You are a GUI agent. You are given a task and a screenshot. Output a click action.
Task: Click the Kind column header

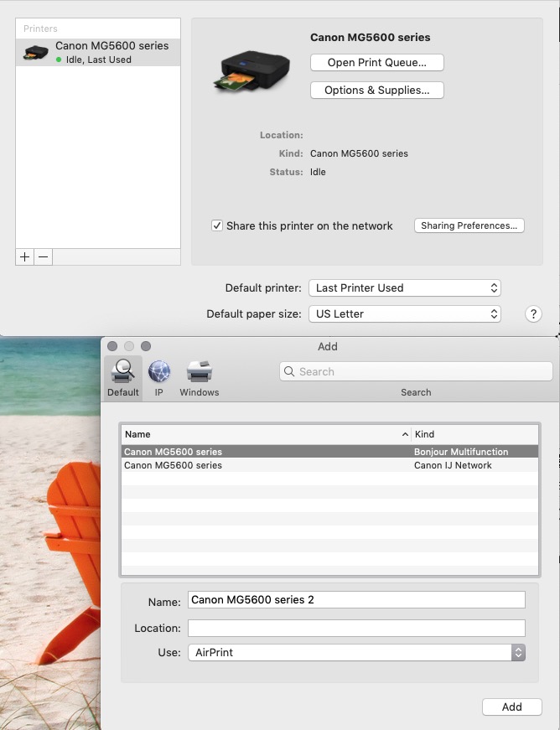(x=474, y=434)
